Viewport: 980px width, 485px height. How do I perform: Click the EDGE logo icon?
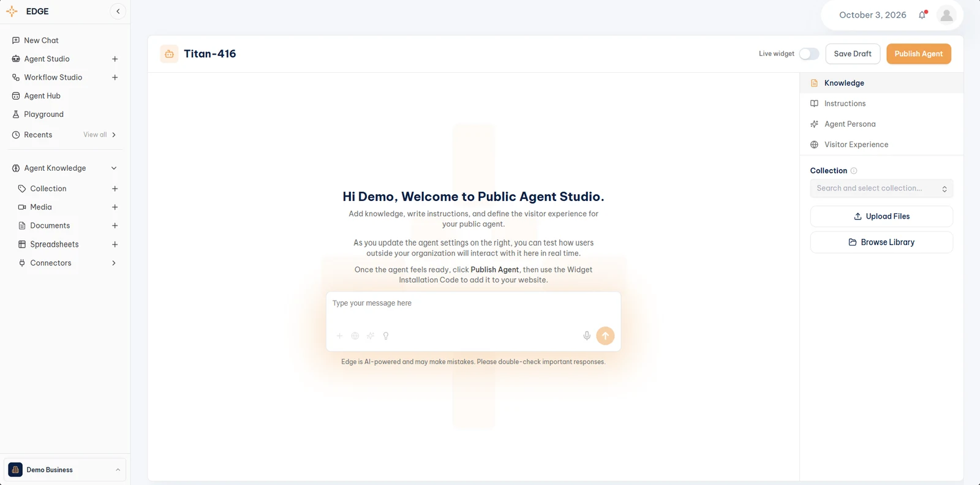click(12, 11)
